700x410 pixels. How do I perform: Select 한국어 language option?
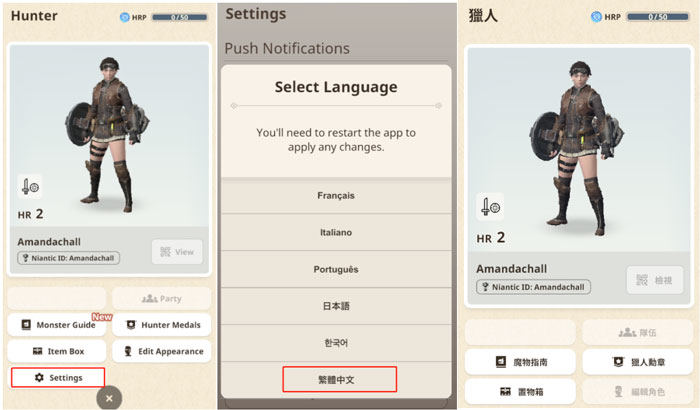click(x=336, y=343)
